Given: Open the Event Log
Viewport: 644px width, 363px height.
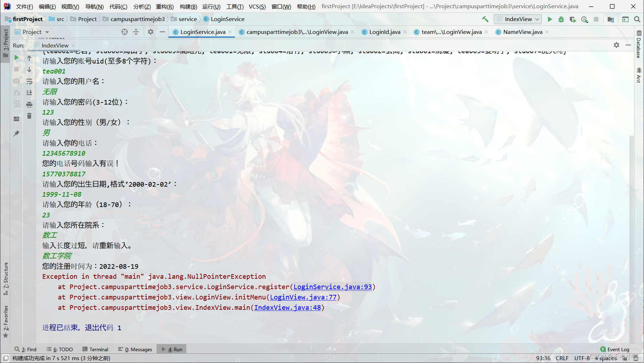Looking at the screenshot, I should point(615,349).
